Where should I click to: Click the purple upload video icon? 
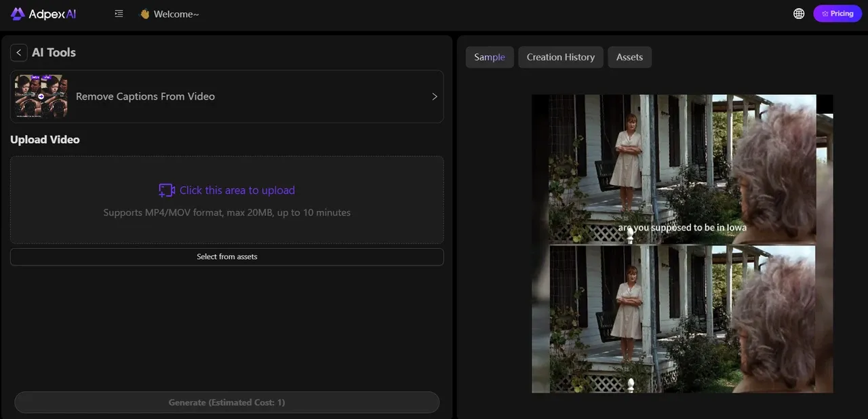click(166, 190)
